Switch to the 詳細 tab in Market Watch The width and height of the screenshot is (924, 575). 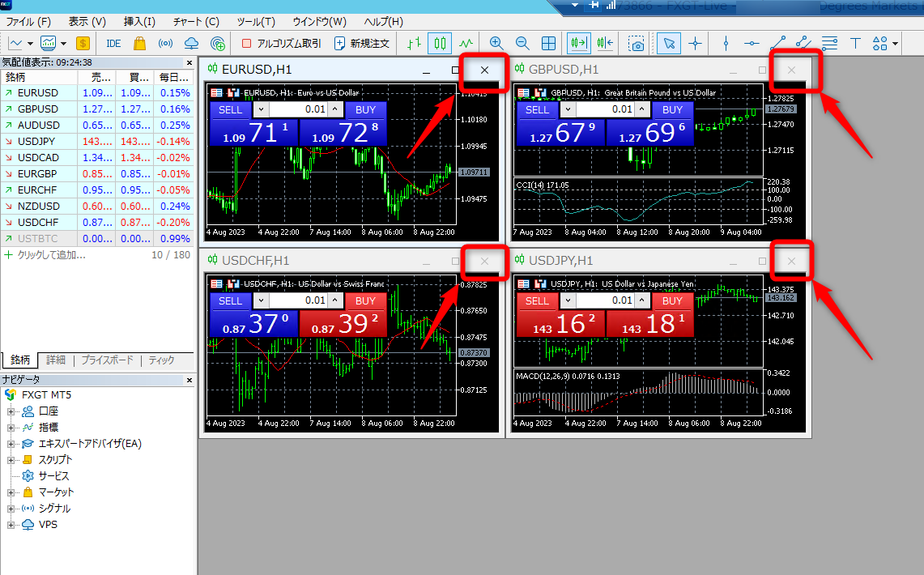tap(56, 360)
